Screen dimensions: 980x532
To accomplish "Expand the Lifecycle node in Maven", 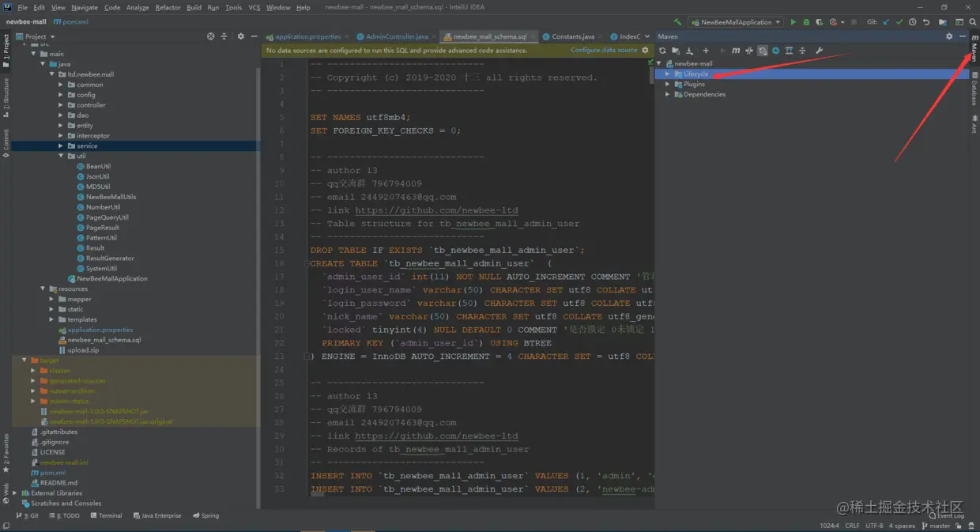I will click(x=668, y=74).
